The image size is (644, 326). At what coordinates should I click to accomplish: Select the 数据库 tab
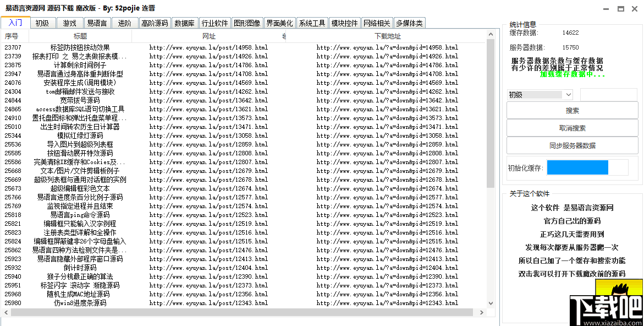(184, 24)
